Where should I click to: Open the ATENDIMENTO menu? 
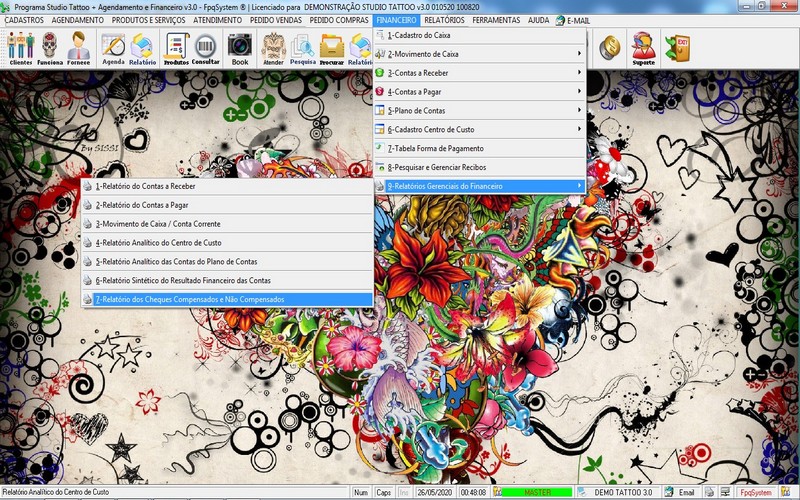pyautogui.click(x=217, y=20)
